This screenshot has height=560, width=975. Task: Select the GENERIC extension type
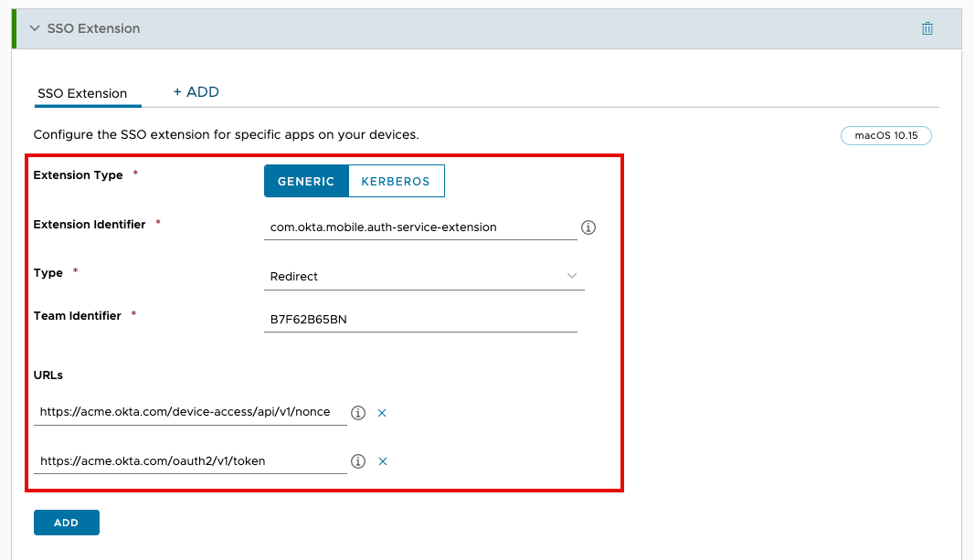pos(306,181)
